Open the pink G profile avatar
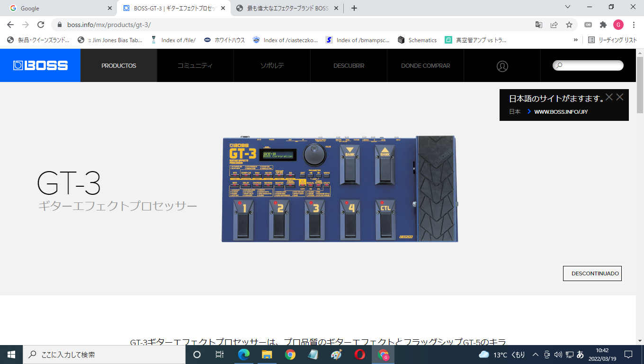Viewport: 644px width, 364px height. coord(618,25)
